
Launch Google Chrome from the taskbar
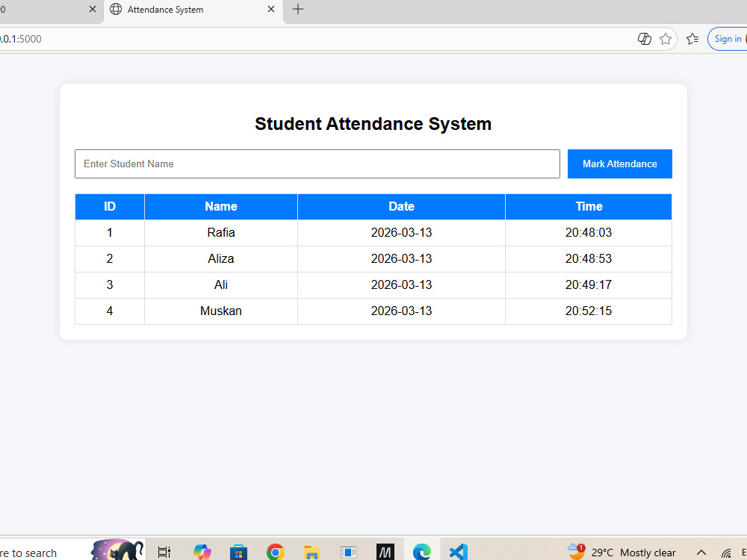click(275, 552)
